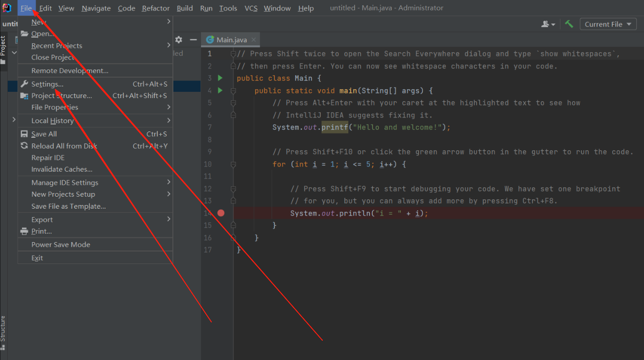Open Settings... from the File menu
644x360 pixels.
pos(95,84)
